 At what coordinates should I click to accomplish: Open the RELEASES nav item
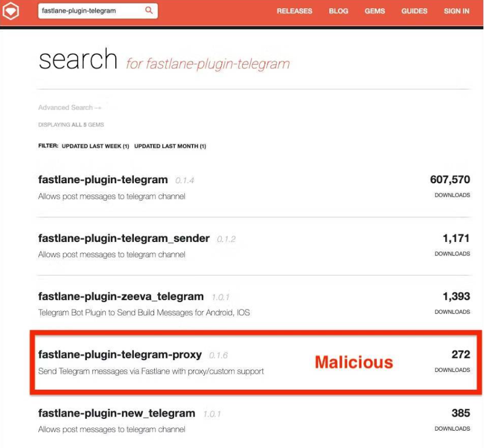click(x=294, y=11)
